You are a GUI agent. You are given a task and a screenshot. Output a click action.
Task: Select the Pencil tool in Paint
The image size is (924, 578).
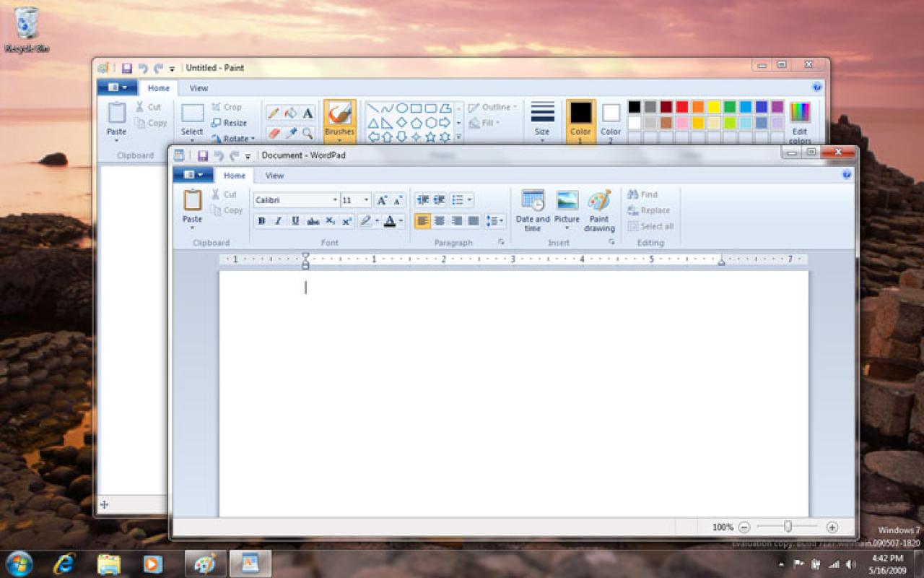click(x=273, y=113)
